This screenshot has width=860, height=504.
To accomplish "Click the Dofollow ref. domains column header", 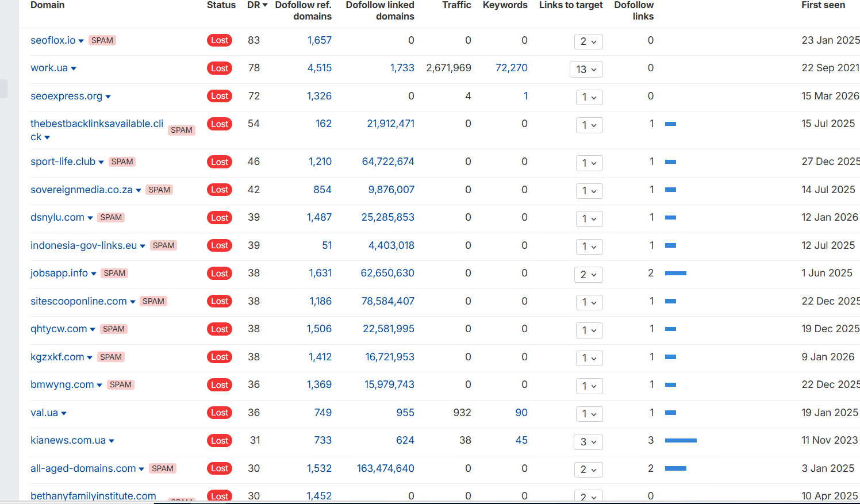I will coord(304,10).
